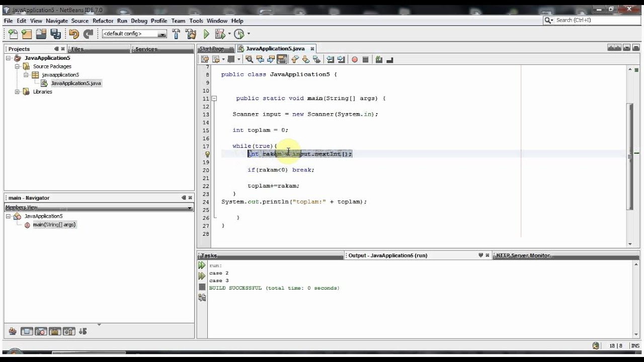Toggle Show Inherited Members in Navigator

pos(13,331)
